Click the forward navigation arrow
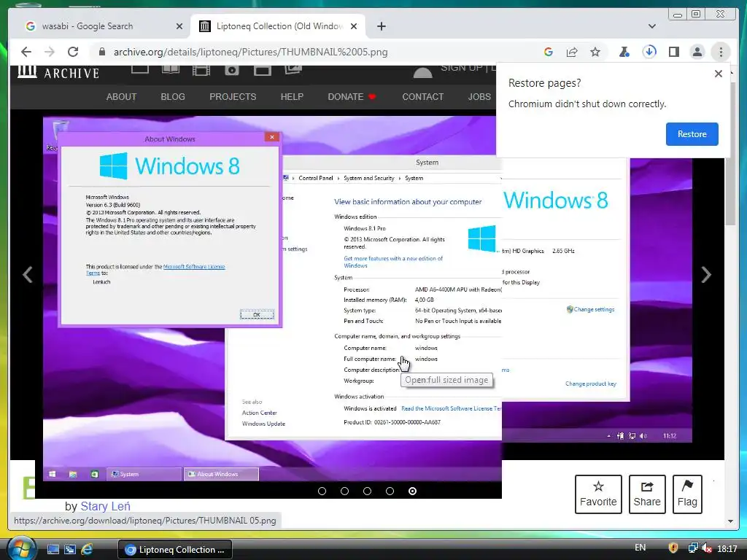The height and width of the screenshot is (560, 747). click(50, 52)
